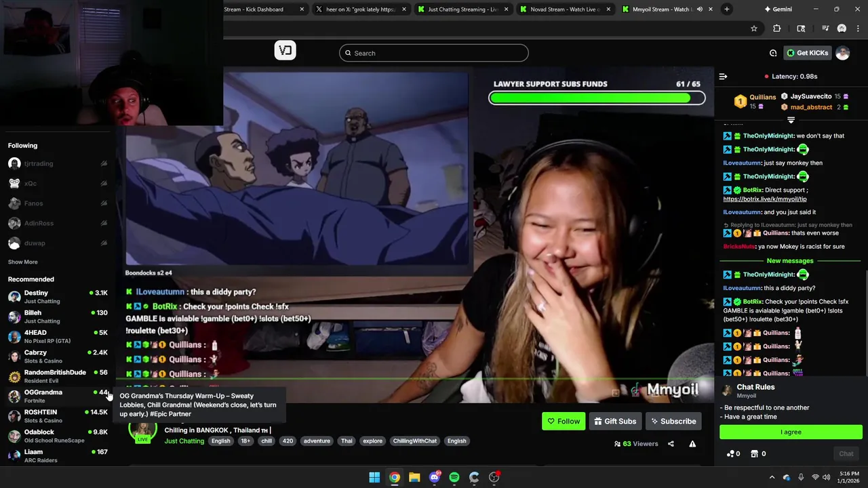Open File Explorer from the taskbar
The width and height of the screenshot is (868, 488).
(414, 477)
